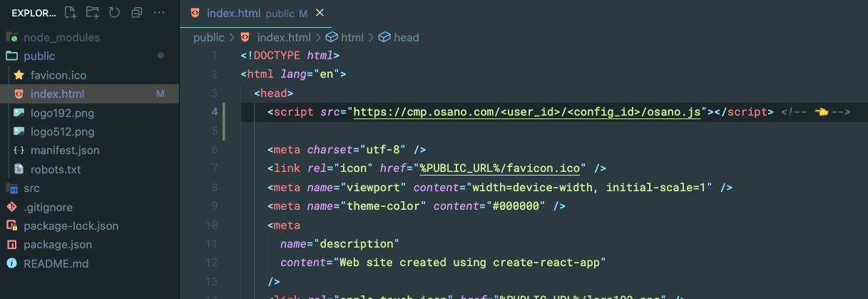Click the star icon beside favicon.ico
This screenshot has width=868, height=299.
pos(19,75)
